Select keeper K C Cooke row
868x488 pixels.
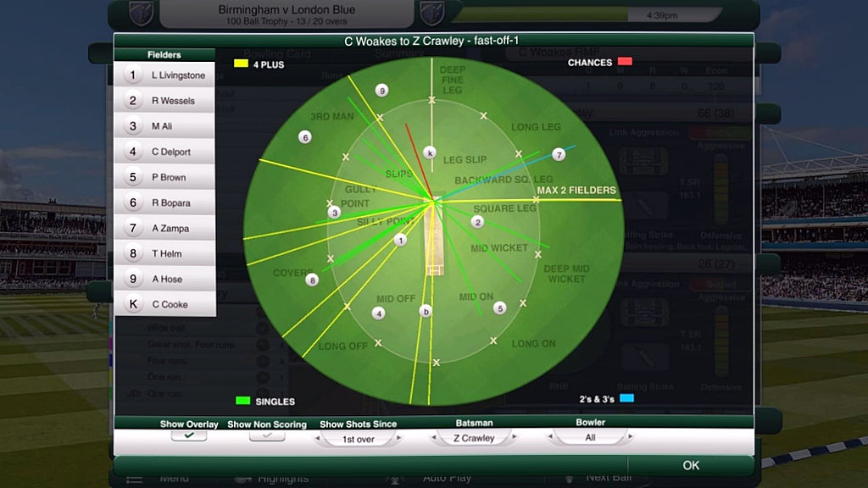pyautogui.click(x=164, y=304)
